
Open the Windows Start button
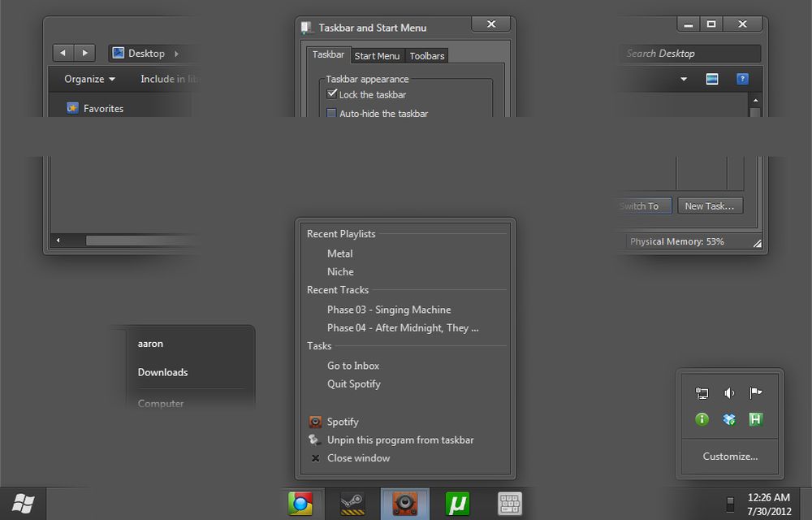point(24,504)
